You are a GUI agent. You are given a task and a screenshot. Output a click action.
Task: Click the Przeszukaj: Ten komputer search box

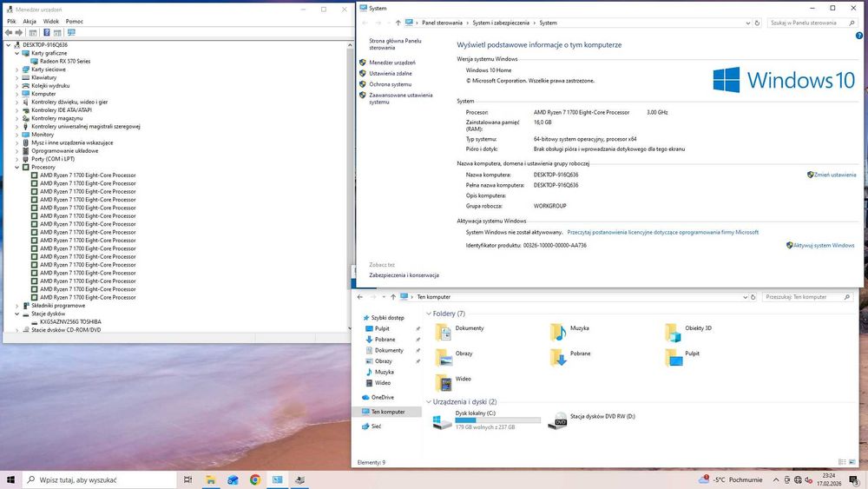pyautogui.click(x=807, y=297)
